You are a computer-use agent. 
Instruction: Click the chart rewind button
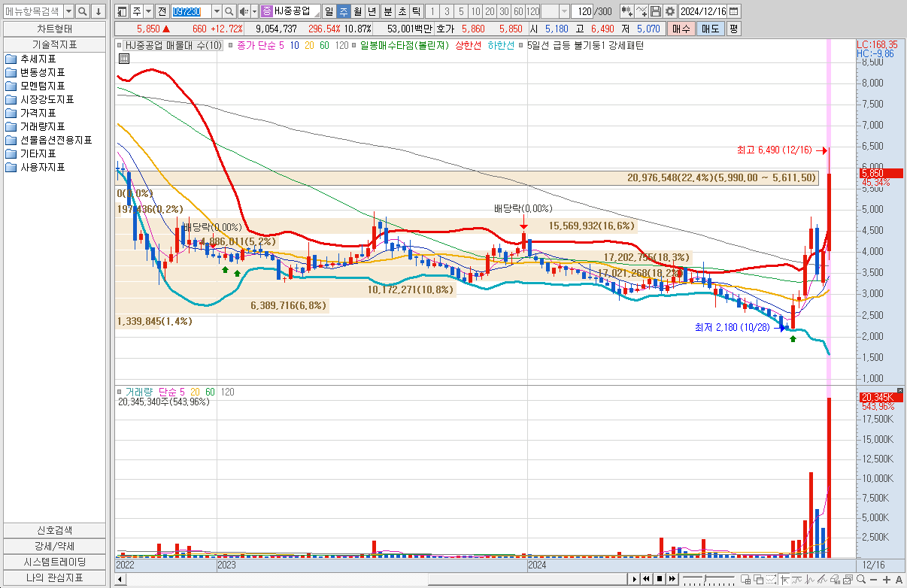point(646,579)
